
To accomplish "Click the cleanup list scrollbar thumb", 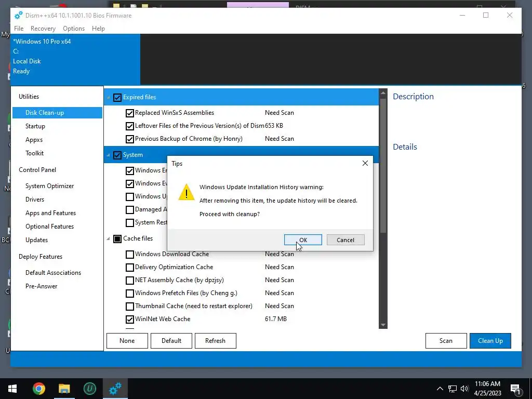I will [x=383, y=166].
